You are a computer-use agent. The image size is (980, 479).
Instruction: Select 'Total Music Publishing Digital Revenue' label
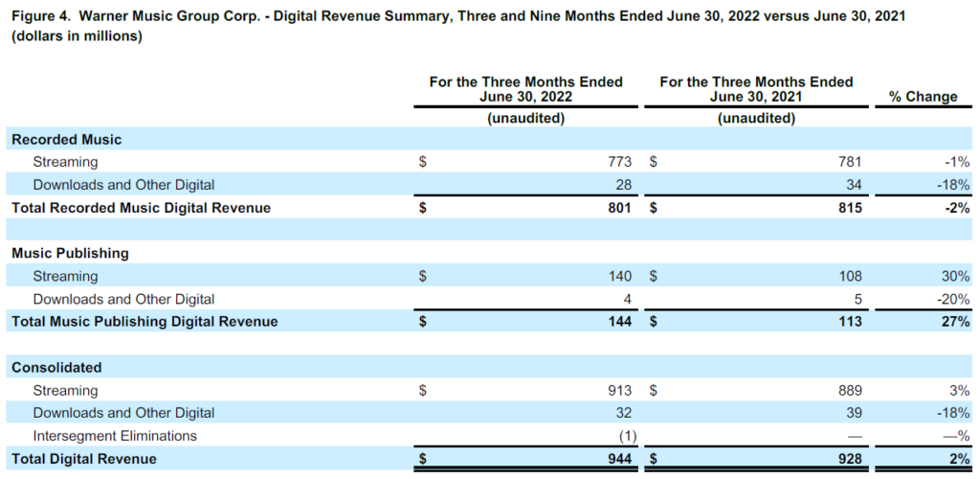[x=145, y=322]
